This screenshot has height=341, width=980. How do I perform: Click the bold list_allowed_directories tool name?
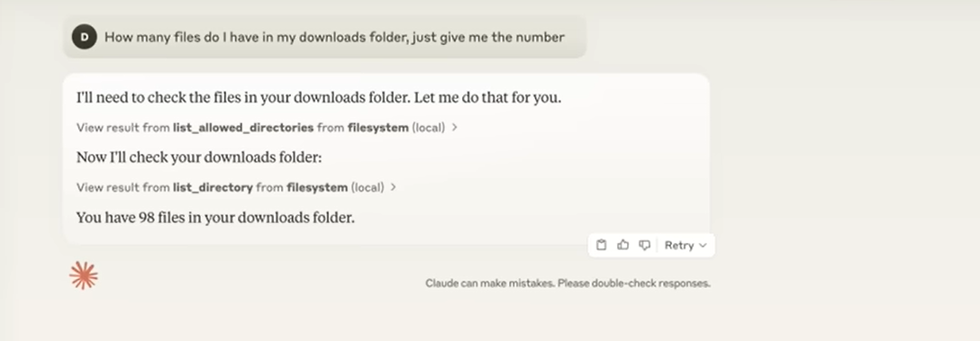(243, 128)
